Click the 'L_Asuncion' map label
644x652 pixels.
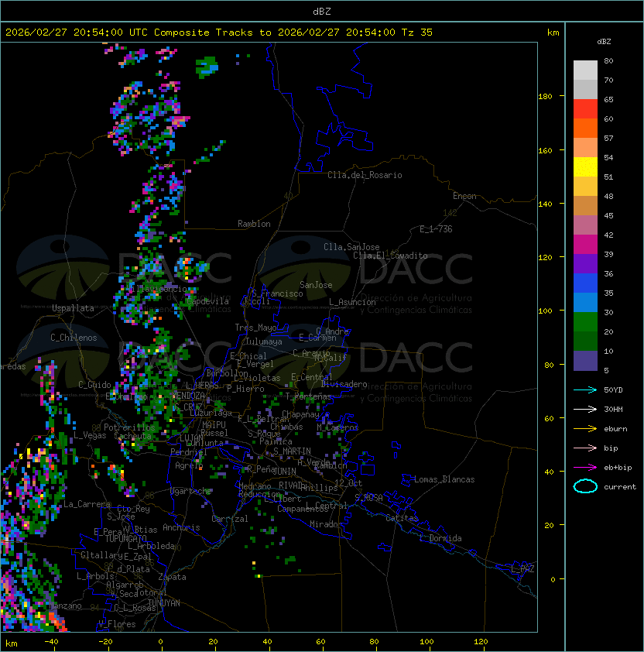click(352, 302)
